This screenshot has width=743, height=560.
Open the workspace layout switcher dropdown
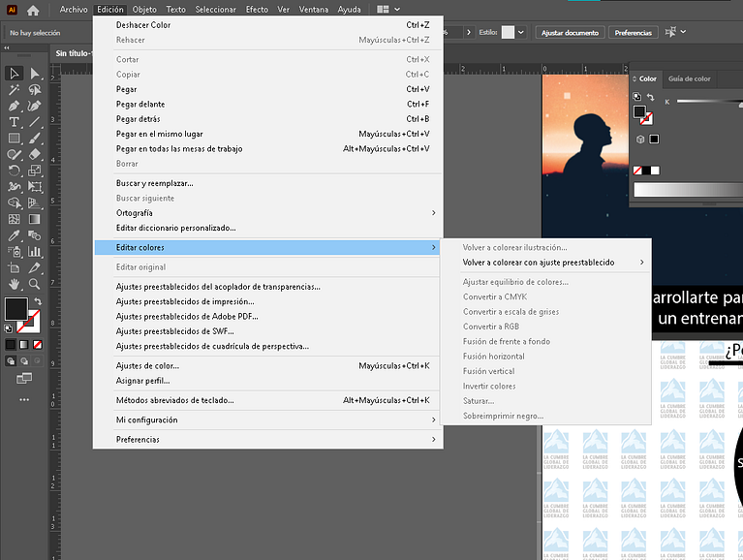[x=396, y=10]
